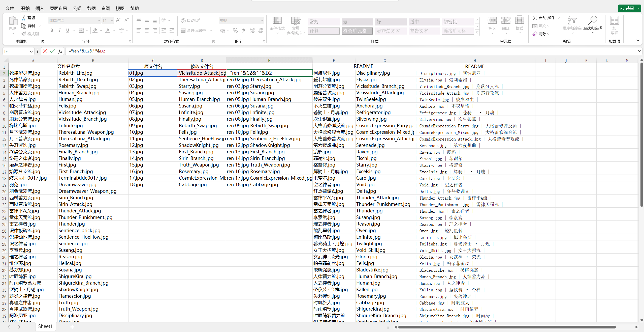Apply the 差 cell style
Viewport: 644px width, 332px height.
[x=357, y=22]
